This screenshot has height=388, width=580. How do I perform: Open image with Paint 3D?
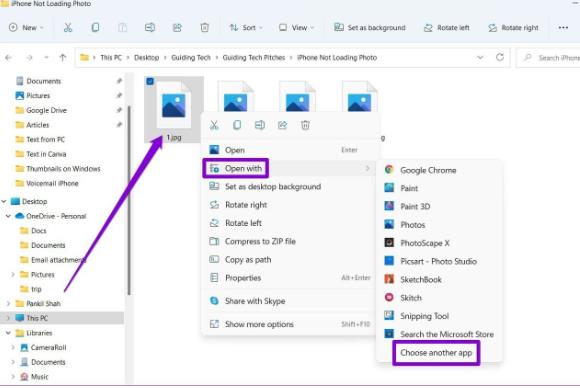[439, 206]
